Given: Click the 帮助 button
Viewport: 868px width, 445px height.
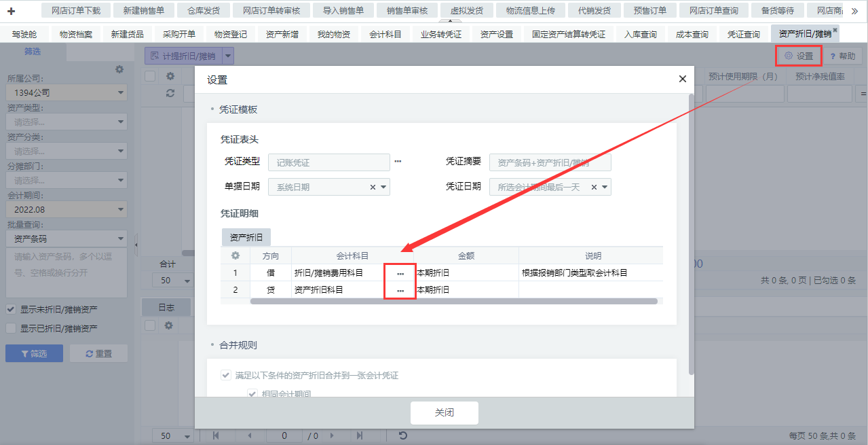Looking at the screenshot, I should [x=842, y=56].
